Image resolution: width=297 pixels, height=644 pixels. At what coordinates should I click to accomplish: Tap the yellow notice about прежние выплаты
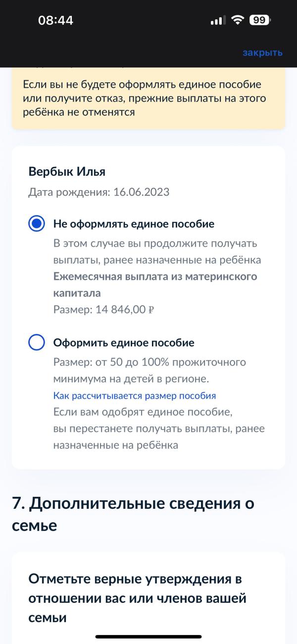(x=148, y=98)
